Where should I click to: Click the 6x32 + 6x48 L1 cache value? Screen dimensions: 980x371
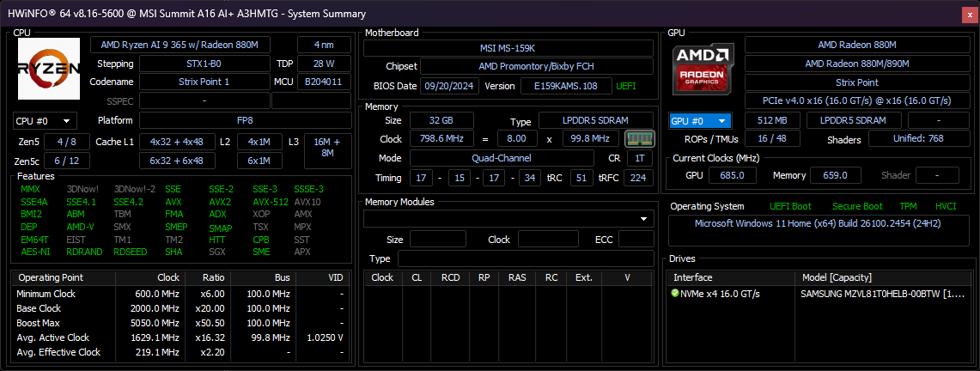pyautogui.click(x=178, y=161)
